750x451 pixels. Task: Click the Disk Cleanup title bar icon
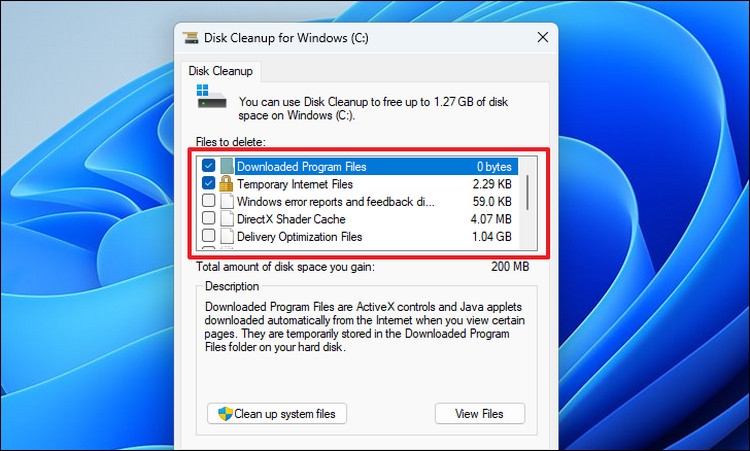click(190, 38)
